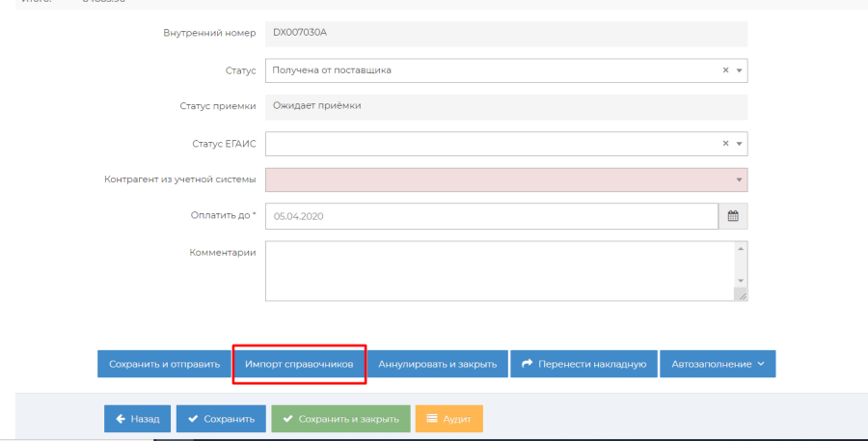The height and width of the screenshot is (441, 868).
Task: Click the Назад back arrow button
Action: pos(138,419)
